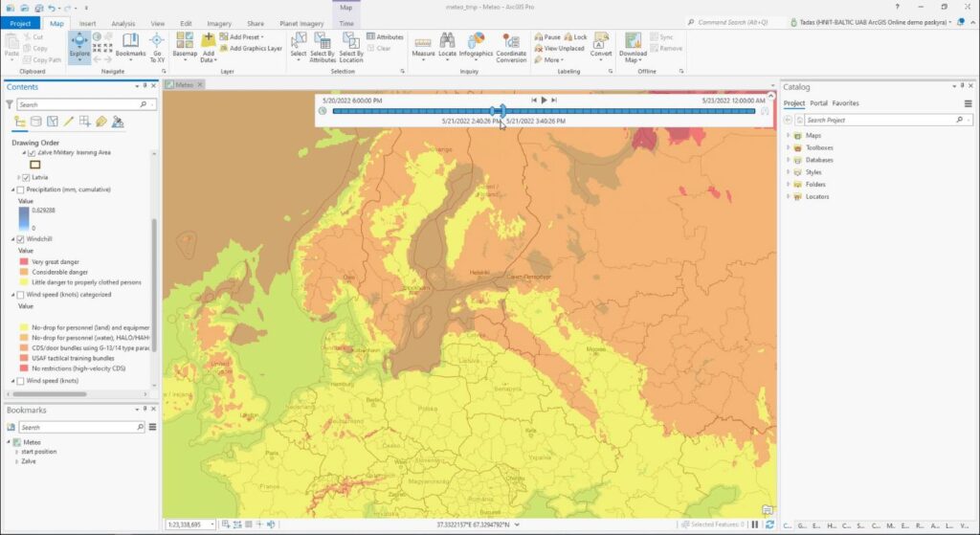Click the Measure tool icon
Viewport: 980px width, 535px height.
[x=423, y=43]
